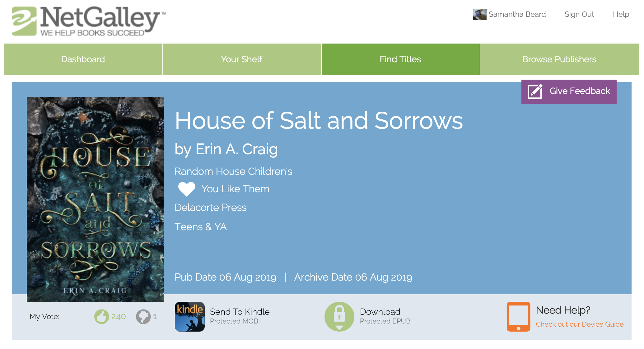Switch to Your Shelf tab

[242, 59]
